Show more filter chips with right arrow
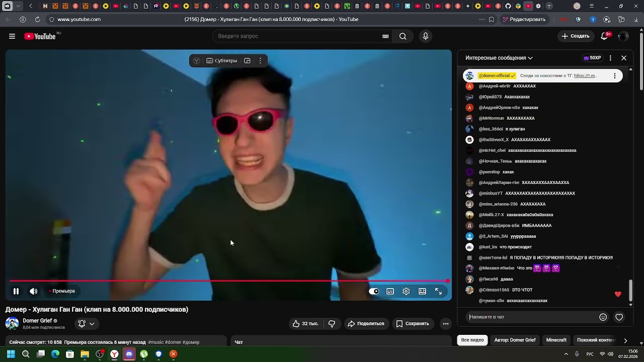644x362 pixels. tap(625, 340)
